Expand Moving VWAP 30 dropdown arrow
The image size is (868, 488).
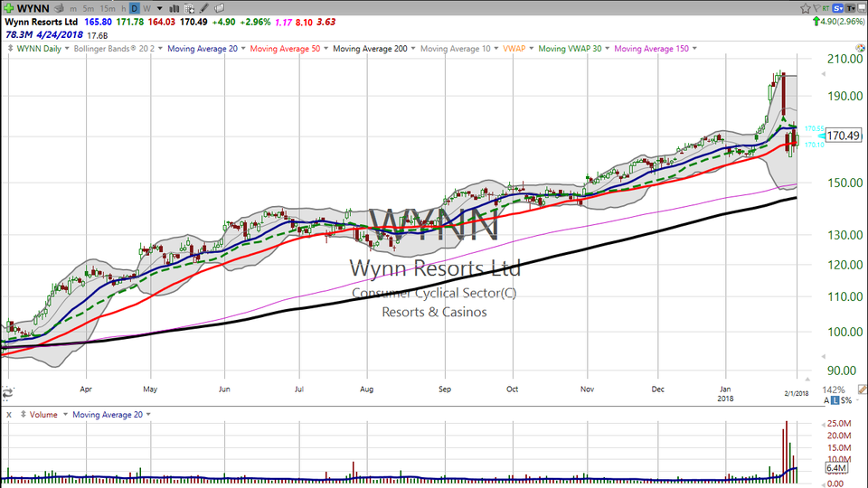(x=608, y=49)
